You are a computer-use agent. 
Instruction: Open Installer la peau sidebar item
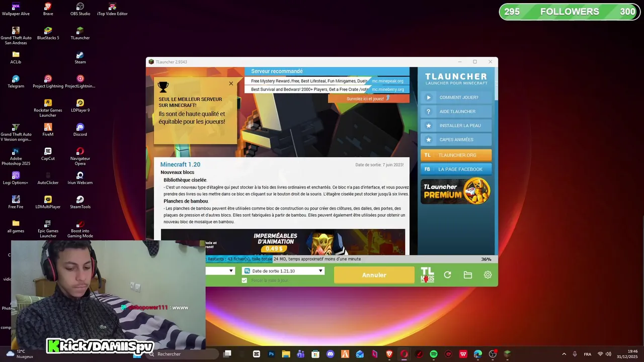(456, 126)
